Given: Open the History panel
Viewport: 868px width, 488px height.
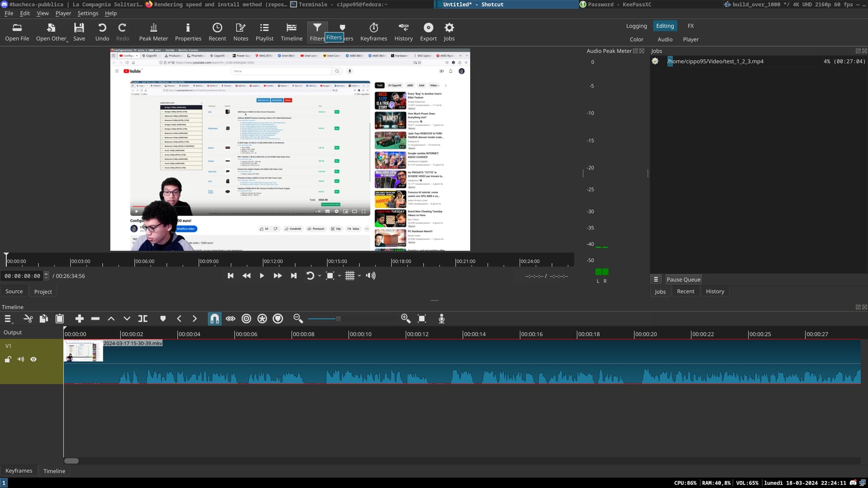Looking at the screenshot, I should coord(403,32).
